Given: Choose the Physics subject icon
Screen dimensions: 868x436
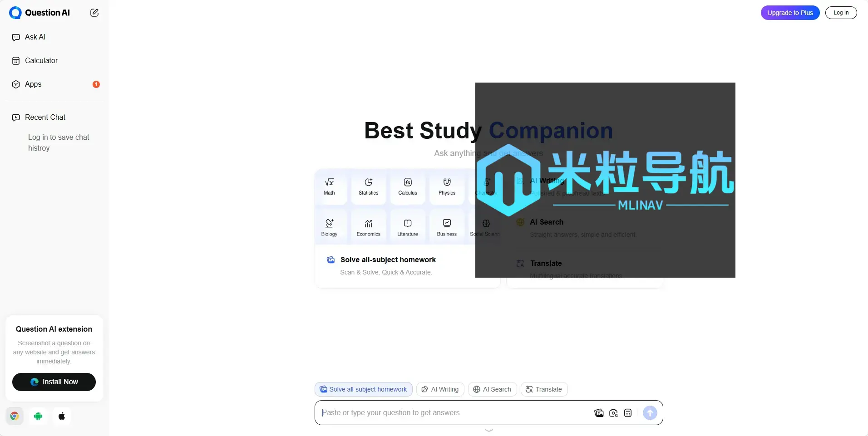Looking at the screenshot, I should click(x=447, y=186).
